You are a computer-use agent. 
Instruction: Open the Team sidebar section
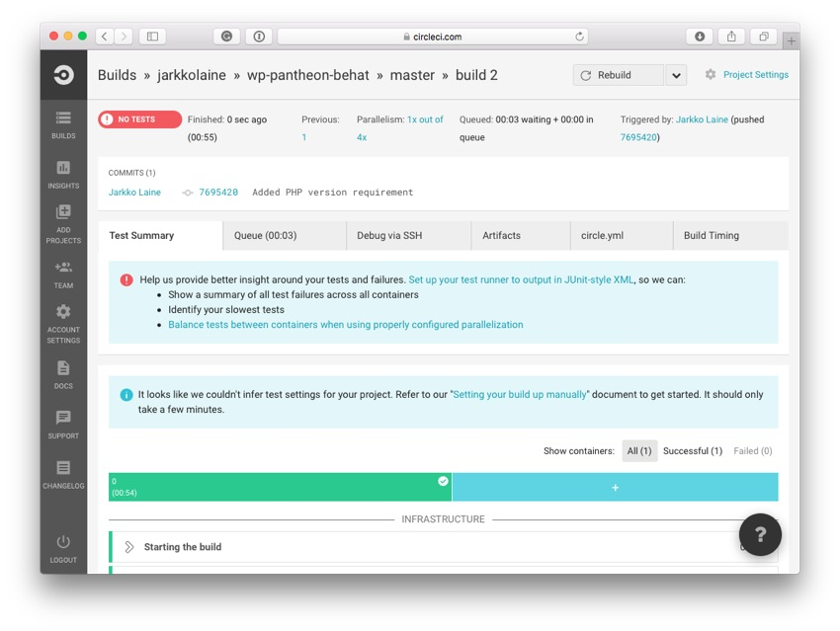coord(63,276)
